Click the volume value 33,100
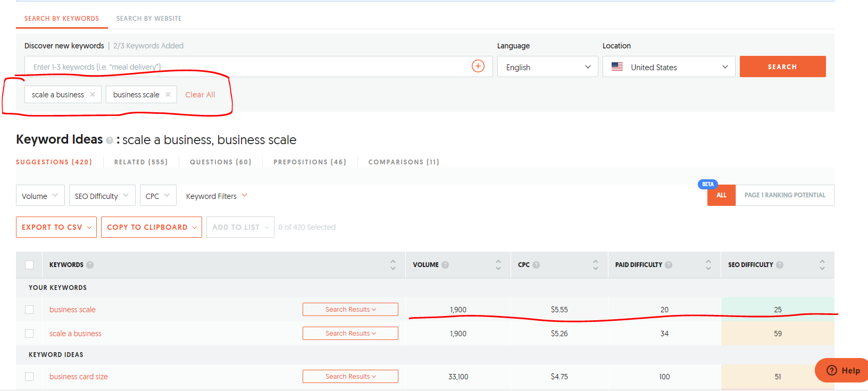868x391 pixels. 458,377
